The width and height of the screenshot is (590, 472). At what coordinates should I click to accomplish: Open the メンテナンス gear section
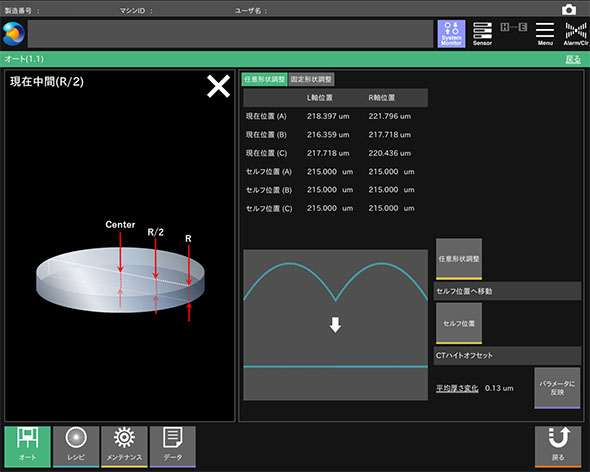click(124, 447)
